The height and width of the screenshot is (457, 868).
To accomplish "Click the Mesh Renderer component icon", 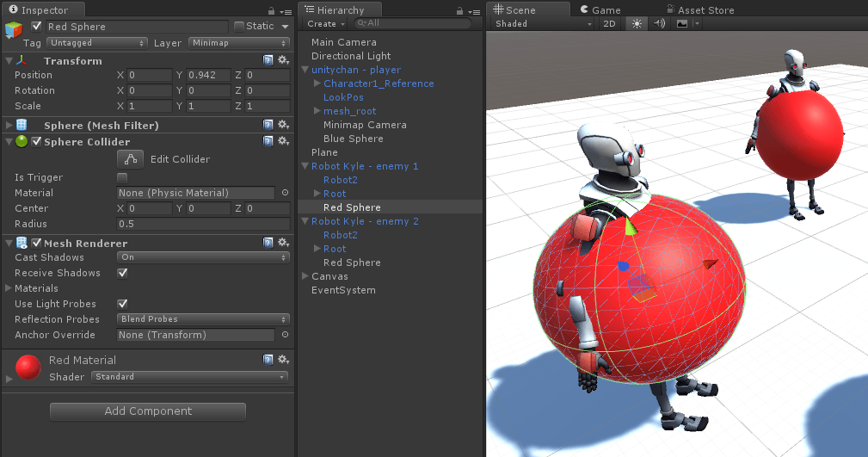I will tap(22, 243).
